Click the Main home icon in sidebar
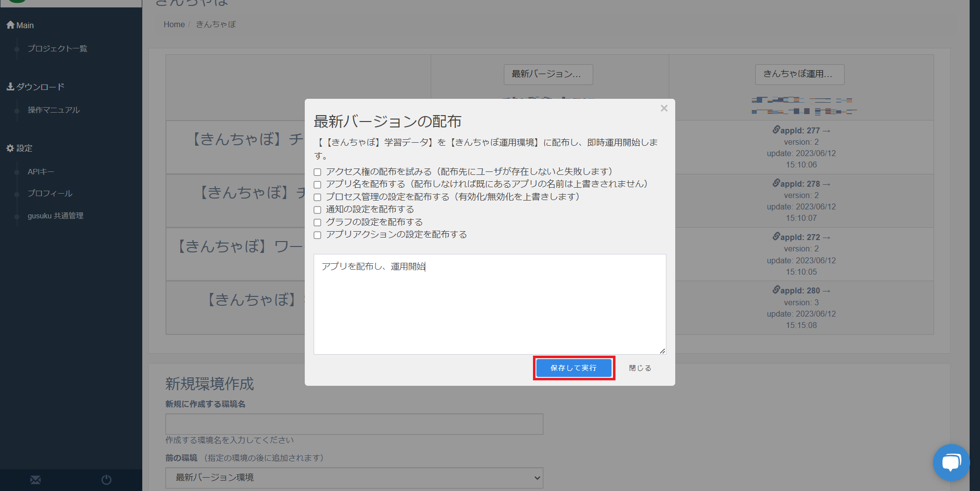This screenshot has height=491, width=980. click(10, 25)
